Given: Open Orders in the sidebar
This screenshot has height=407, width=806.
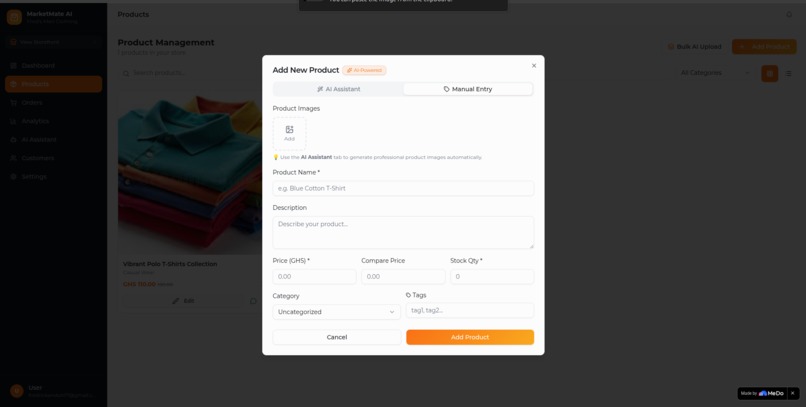Looking at the screenshot, I should pyautogui.click(x=53, y=103).
